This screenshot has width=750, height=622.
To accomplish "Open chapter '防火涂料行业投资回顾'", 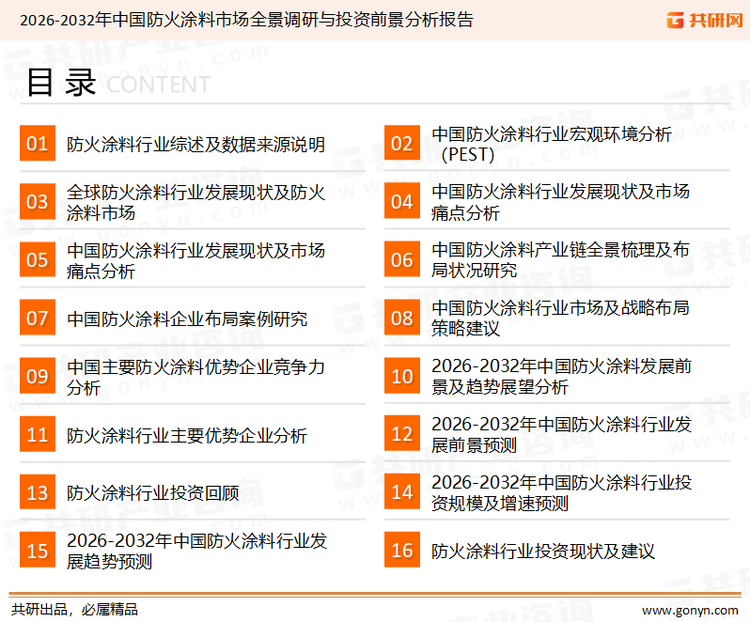I will (153, 493).
